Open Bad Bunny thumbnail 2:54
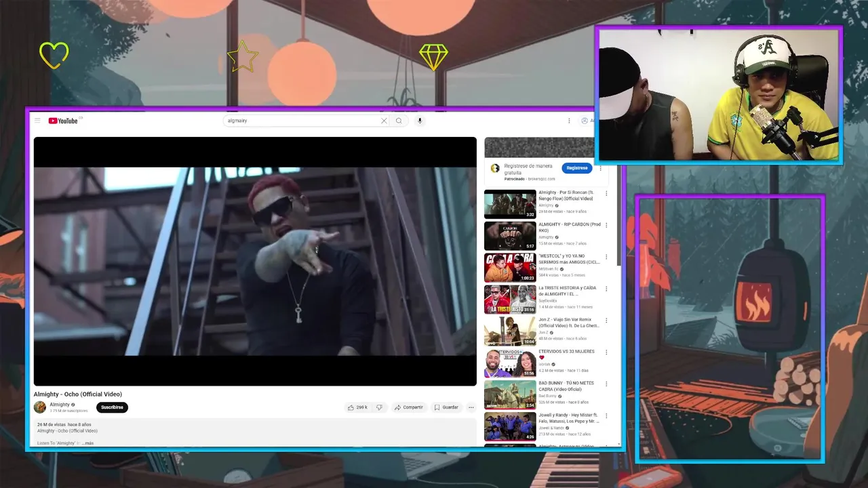 point(510,394)
